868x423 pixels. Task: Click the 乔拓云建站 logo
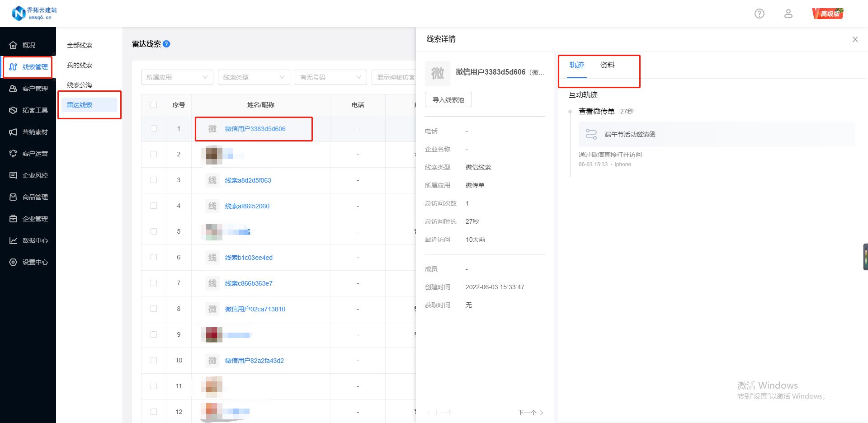(x=34, y=14)
